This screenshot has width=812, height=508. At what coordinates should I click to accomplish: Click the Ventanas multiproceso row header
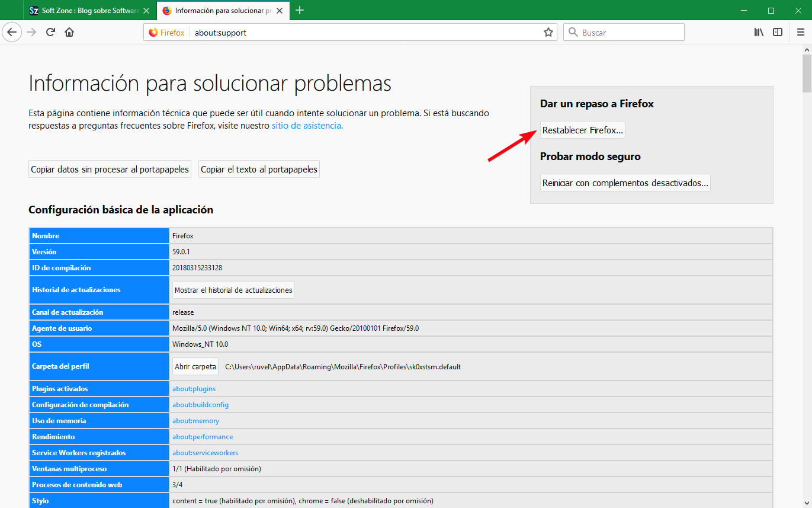(x=99, y=469)
